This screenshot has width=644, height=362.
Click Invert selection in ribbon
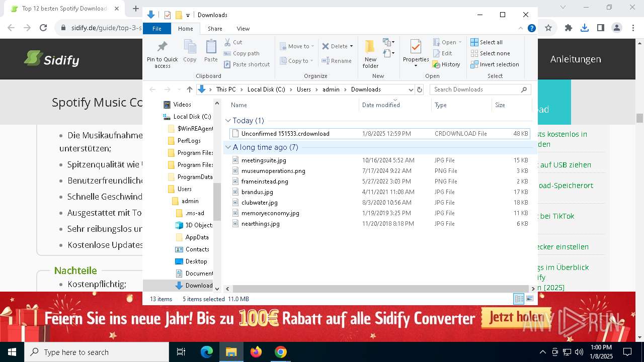[x=495, y=64]
